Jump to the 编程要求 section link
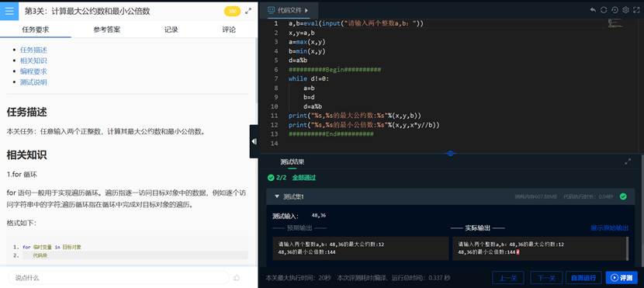This screenshot has height=288, width=644. 33,71
